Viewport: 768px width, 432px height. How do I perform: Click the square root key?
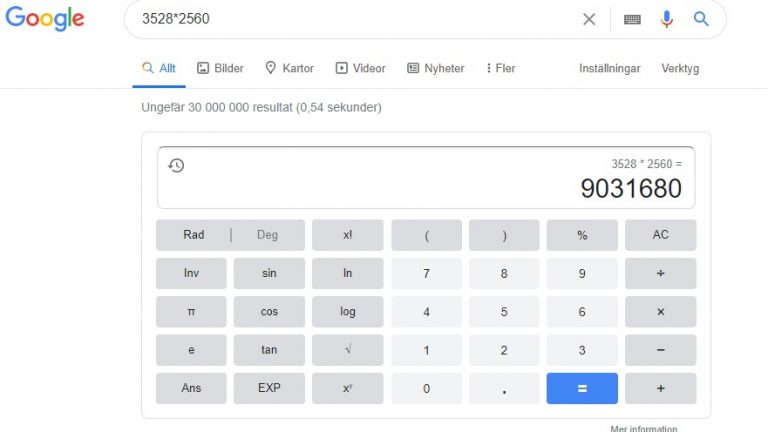tap(348, 350)
